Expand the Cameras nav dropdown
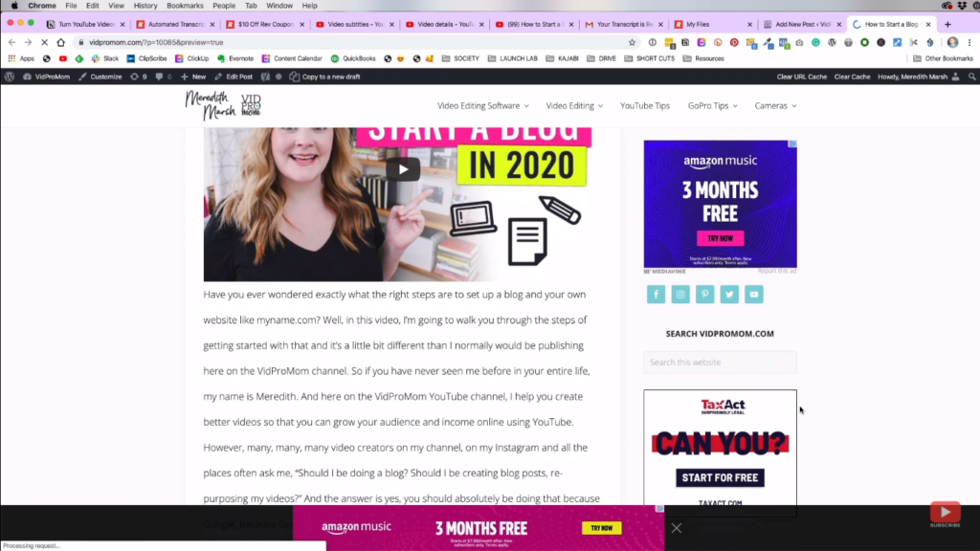The image size is (980, 551). point(775,105)
